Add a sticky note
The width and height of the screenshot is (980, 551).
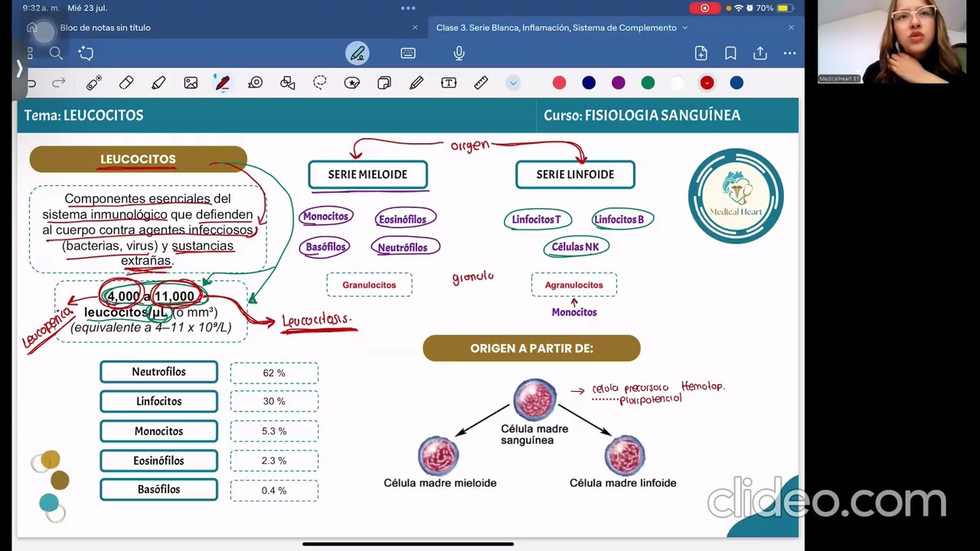384,83
